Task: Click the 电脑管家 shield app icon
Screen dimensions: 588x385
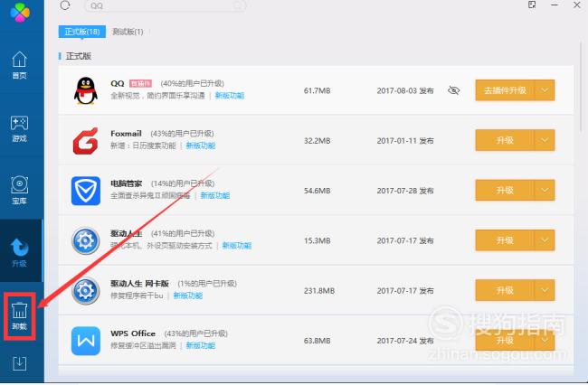Action: click(x=86, y=191)
